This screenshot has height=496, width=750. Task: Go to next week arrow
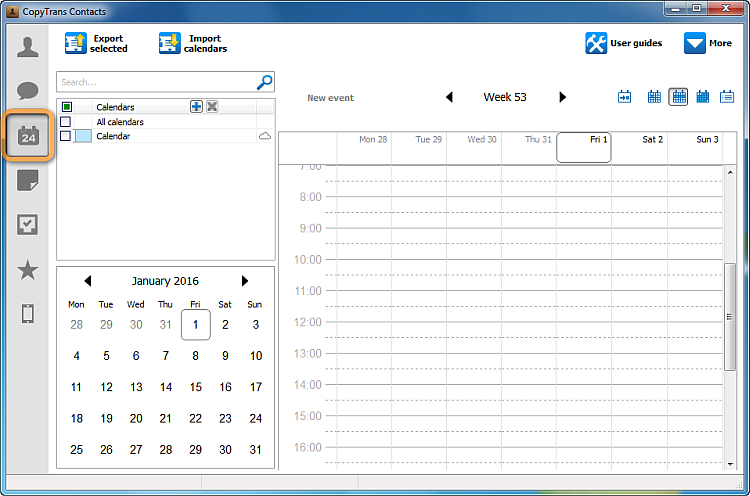click(562, 97)
